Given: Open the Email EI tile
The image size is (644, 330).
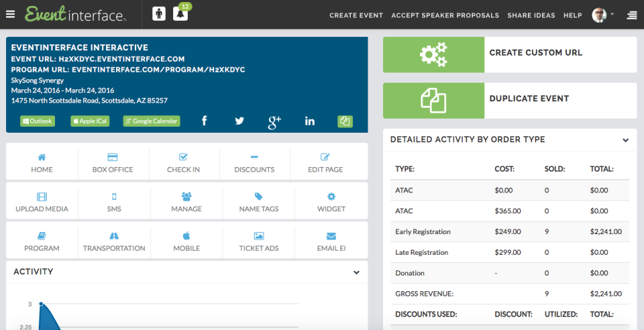Looking at the screenshot, I should (331, 241).
